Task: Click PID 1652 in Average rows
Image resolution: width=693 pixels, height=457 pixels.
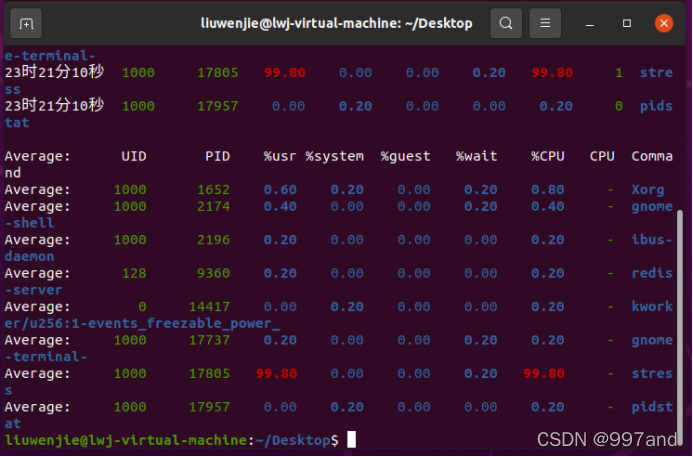Action: point(213,190)
